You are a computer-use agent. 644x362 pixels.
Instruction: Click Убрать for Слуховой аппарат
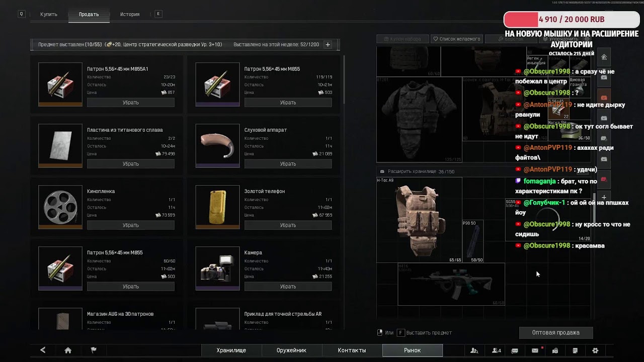pyautogui.click(x=288, y=164)
